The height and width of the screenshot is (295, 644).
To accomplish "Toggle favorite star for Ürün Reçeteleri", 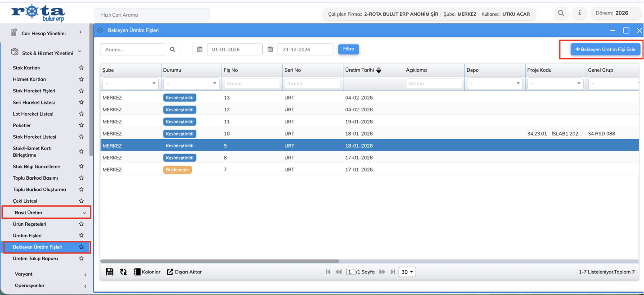I will (x=81, y=224).
